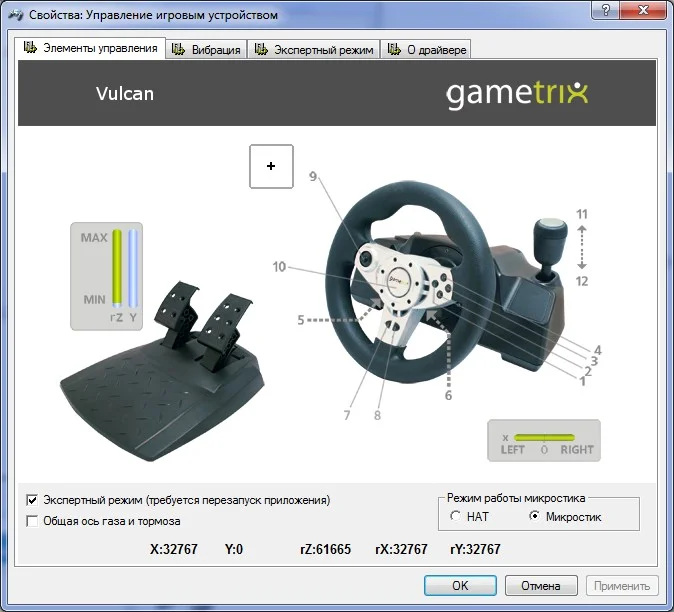Image resolution: width=674 pixels, height=612 pixels.
Task: Click button label number 8
Action: coord(377,415)
